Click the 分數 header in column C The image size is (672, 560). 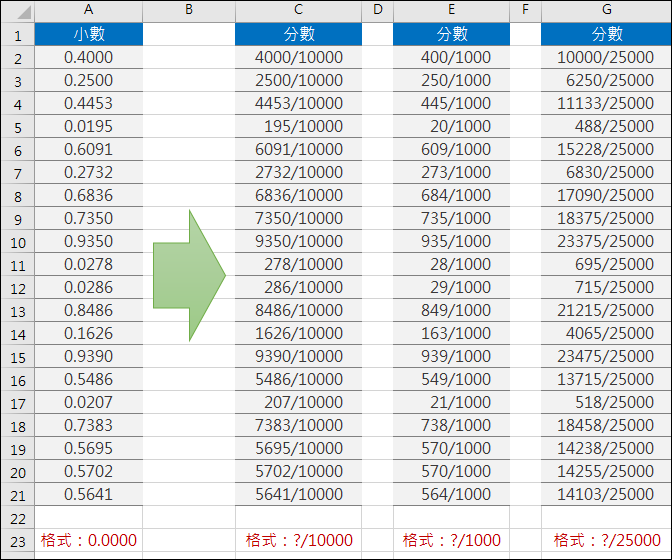pyautogui.click(x=298, y=34)
